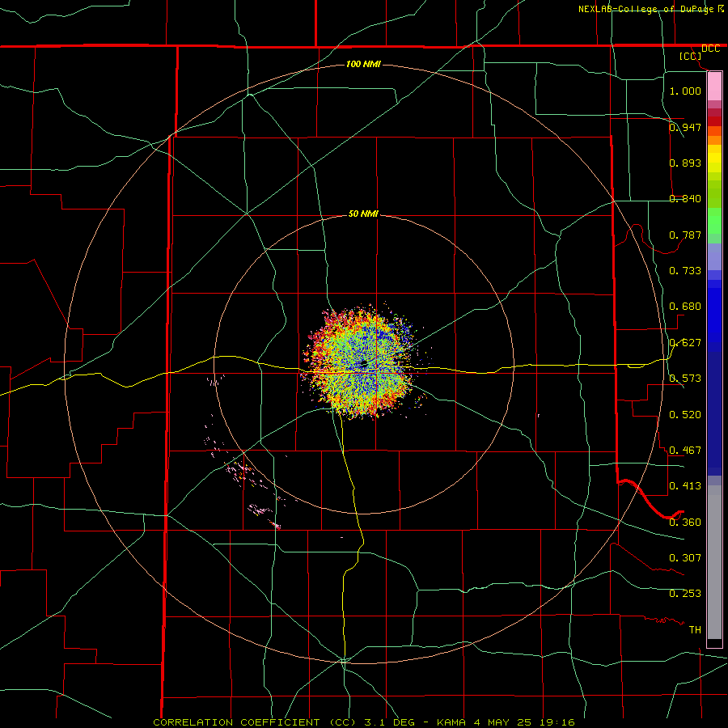
Task: Click the 50 NMI range ring label
Action: click(x=363, y=214)
